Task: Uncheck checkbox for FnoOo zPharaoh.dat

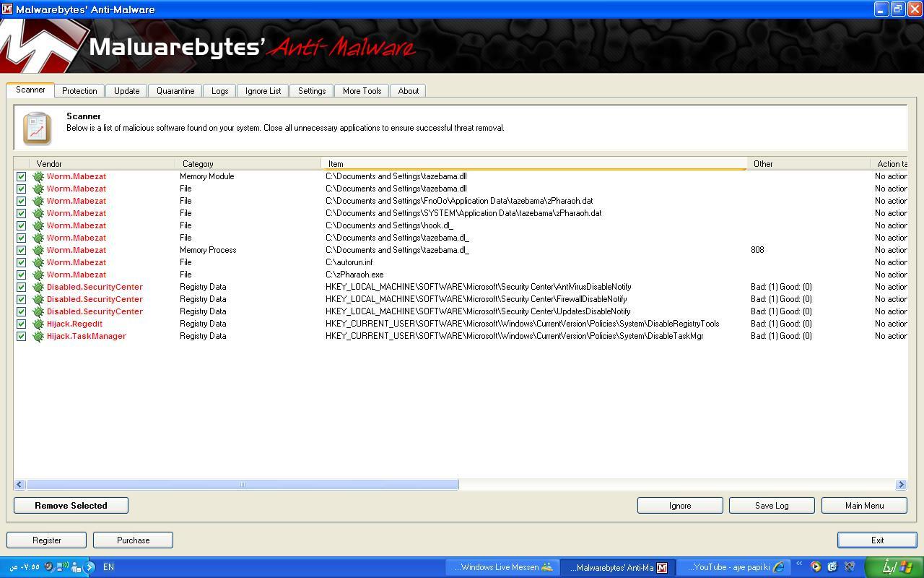Action: 21,201
